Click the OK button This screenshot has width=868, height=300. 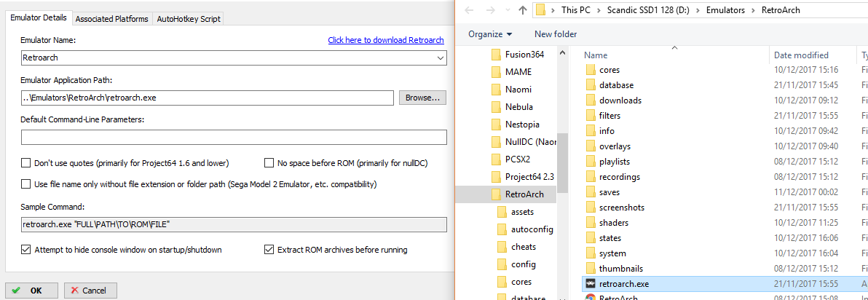coord(31,290)
